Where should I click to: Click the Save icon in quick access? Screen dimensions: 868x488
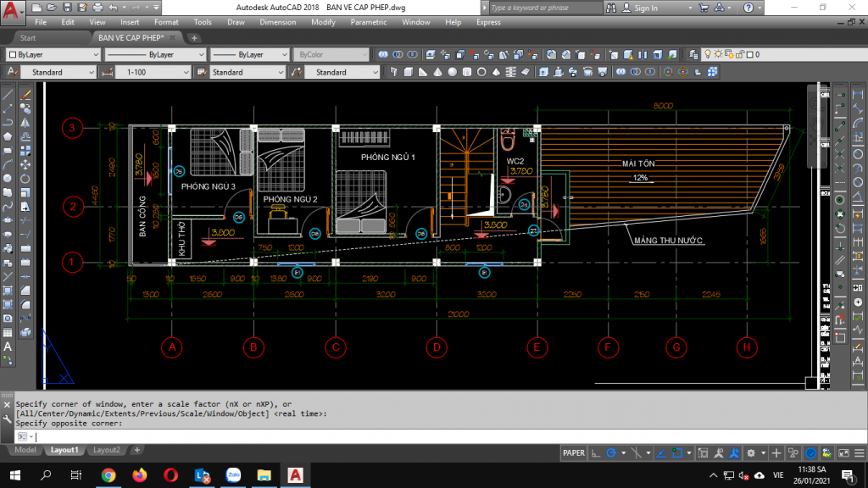(67, 8)
